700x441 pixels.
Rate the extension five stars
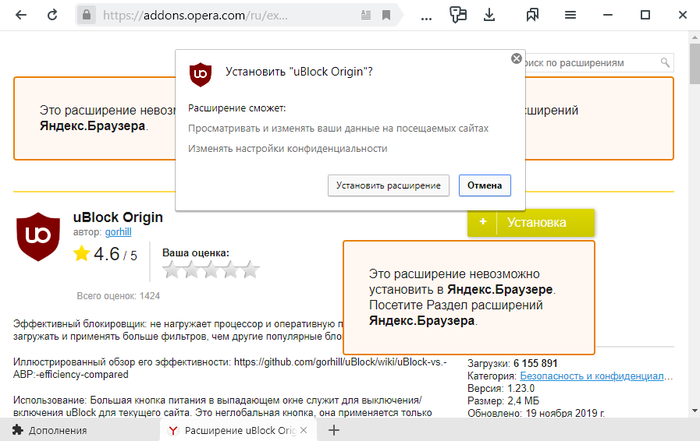pyautogui.click(x=250, y=269)
